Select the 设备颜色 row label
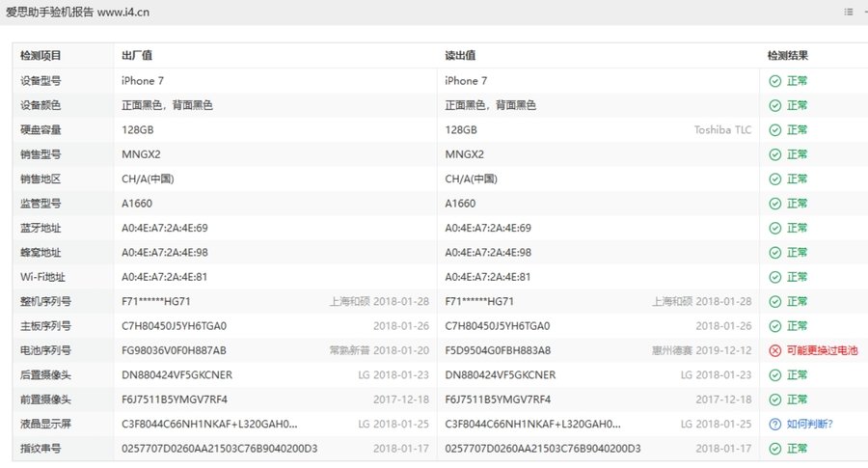The image size is (868, 468). 41,105
